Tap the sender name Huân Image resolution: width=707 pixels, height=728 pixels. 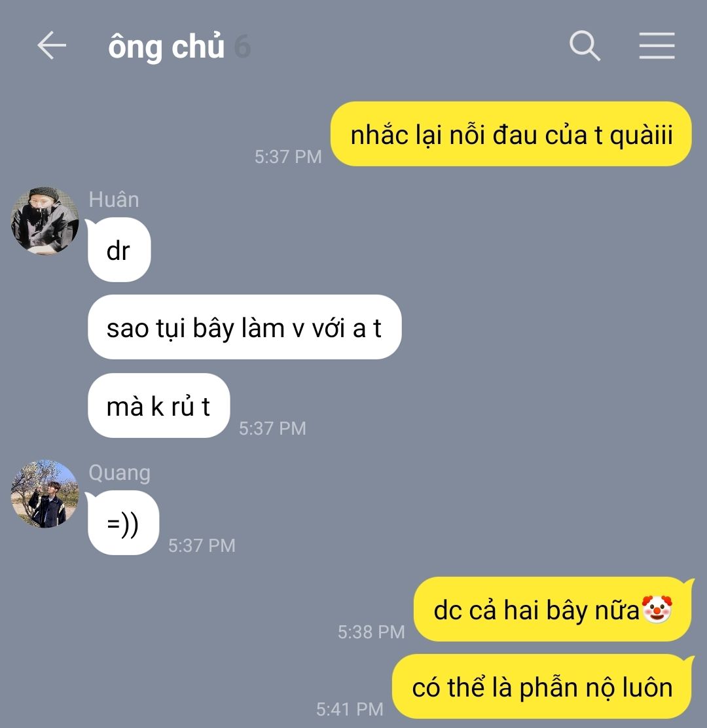(x=114, y=200)
